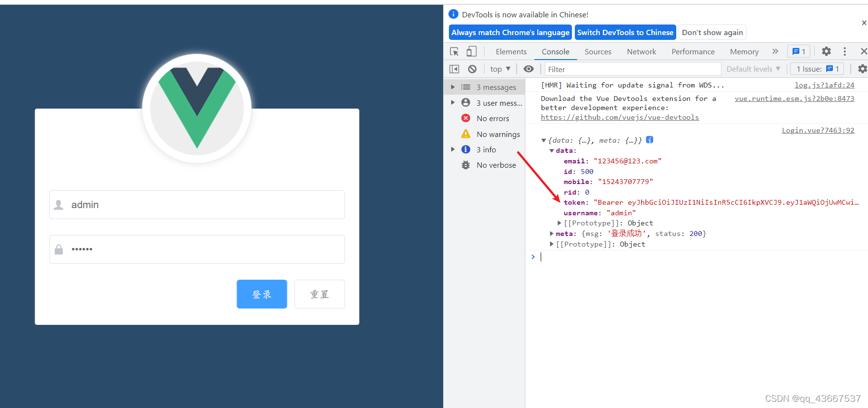
Task: Click Switch DevTools to Chinese
Action: pos(625,33)
